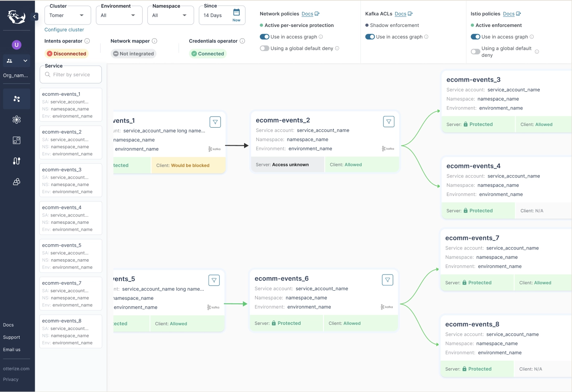The height and width of the screenshot is (392, 572).
Task: Click Network mapper info icon
Action: tap(154, 41)
